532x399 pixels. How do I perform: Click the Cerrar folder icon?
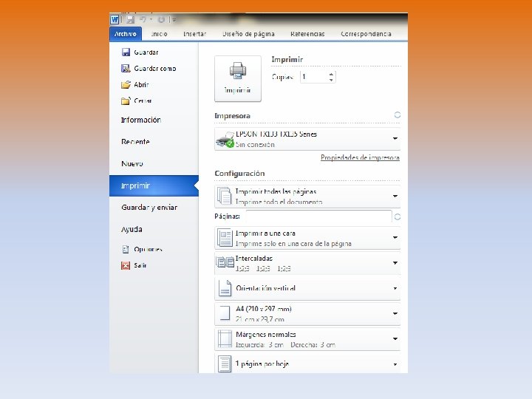126,100
